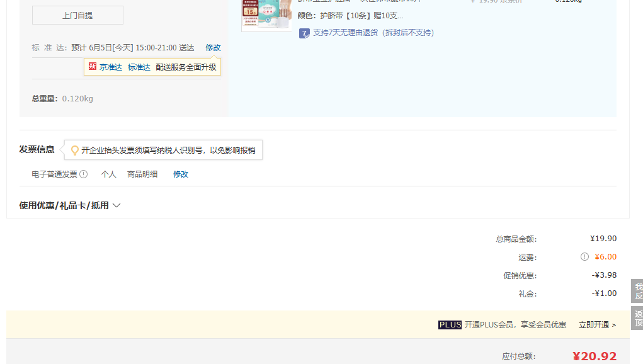Click the shipping fee ¥6.00
This screenshot has width=643, height=364.
coord(606,256)
